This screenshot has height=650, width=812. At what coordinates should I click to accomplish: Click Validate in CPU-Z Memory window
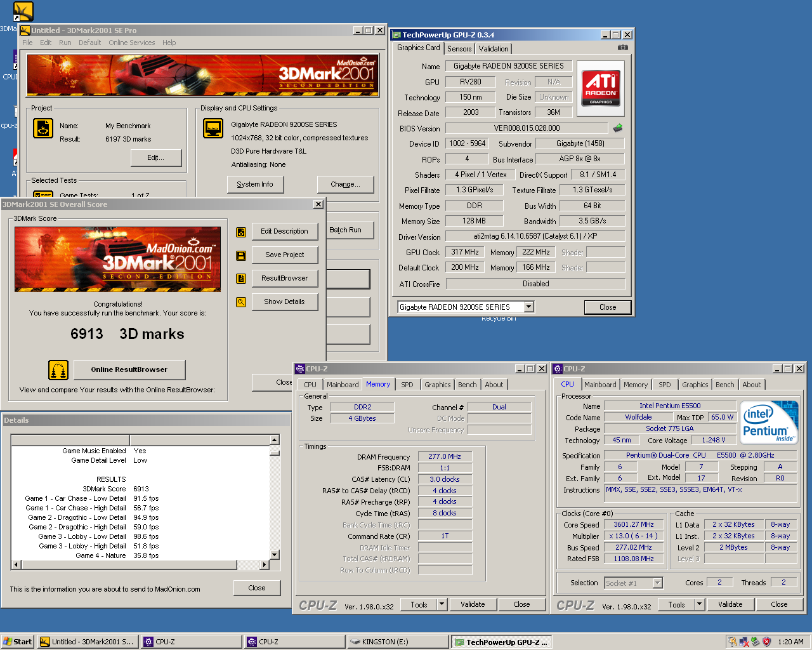click(473, 604)
